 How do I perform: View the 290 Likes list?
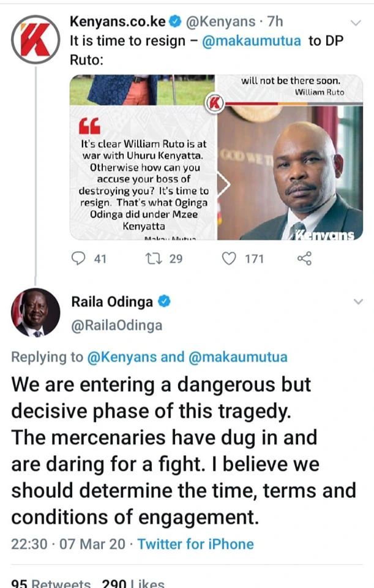pyautogui.click(x=133, y=582)
